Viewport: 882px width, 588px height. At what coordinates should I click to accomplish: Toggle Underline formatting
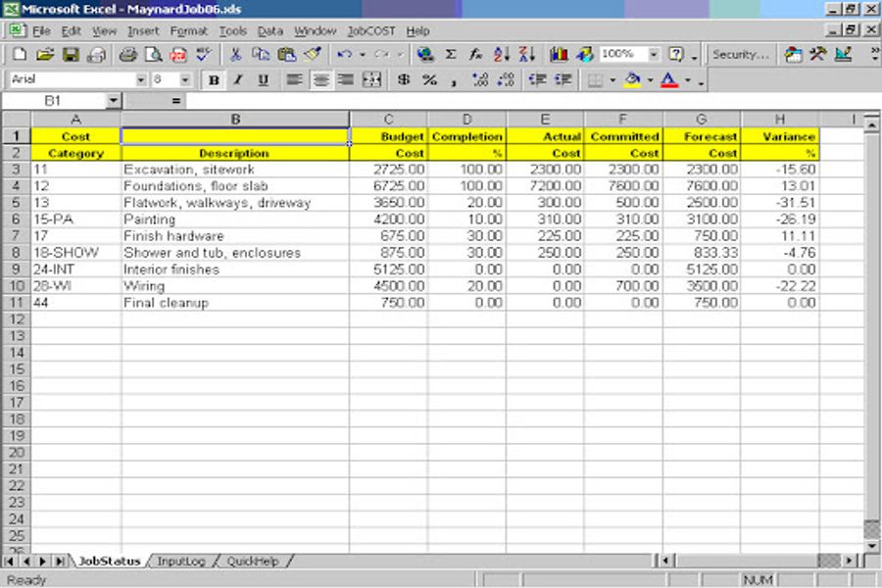coord(262,80)
